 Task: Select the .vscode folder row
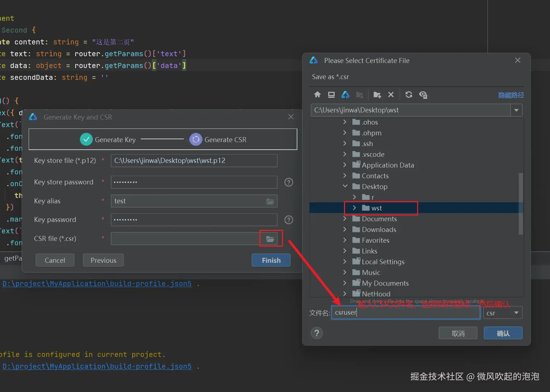coord(414,154)
